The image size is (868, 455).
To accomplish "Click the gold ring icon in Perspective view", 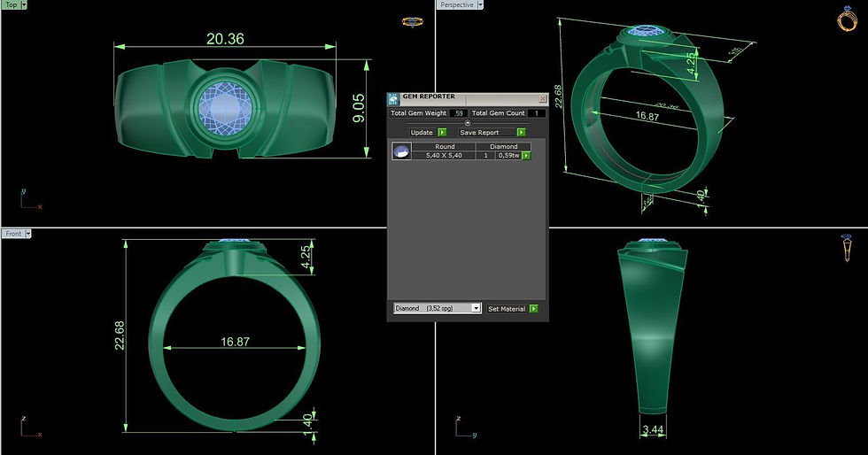I will 847,19.
